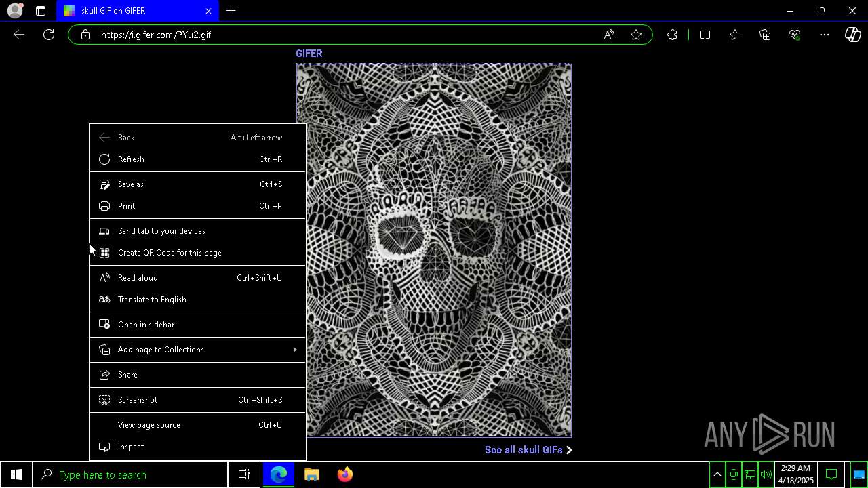The height and width of the screenshot is (488, 868).
Task: Open the browser profile avatar
Action: (x=15, y=11)
